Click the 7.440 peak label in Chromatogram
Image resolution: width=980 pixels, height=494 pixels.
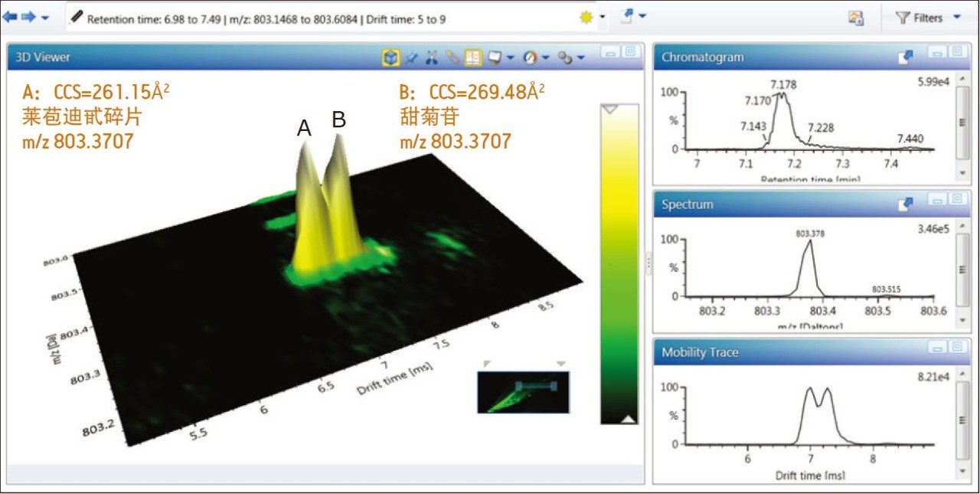(911, 139)
